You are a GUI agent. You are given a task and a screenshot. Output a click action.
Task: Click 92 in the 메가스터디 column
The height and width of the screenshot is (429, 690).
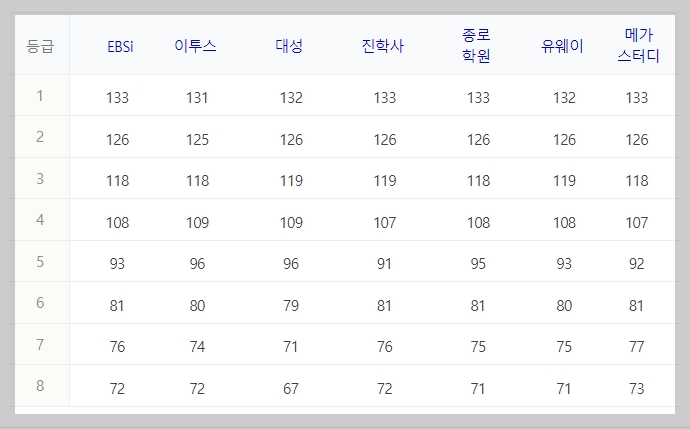[x=636, y=264]
